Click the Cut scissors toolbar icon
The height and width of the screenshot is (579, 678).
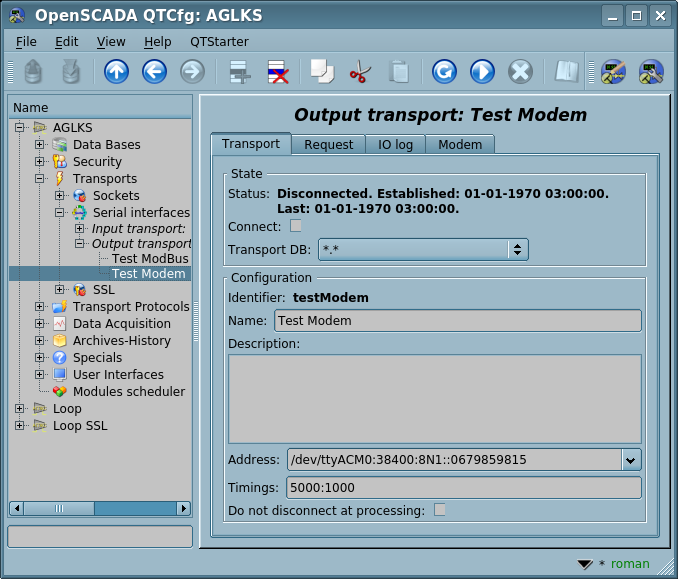(x=360, y=71)
